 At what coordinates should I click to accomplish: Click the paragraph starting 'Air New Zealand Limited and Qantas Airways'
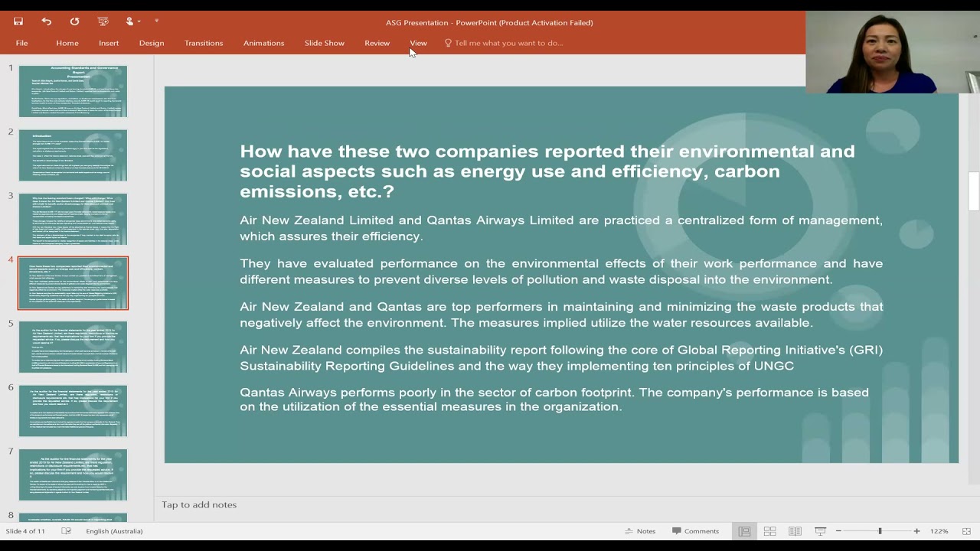pyautogui.click(x=561, y=228)
